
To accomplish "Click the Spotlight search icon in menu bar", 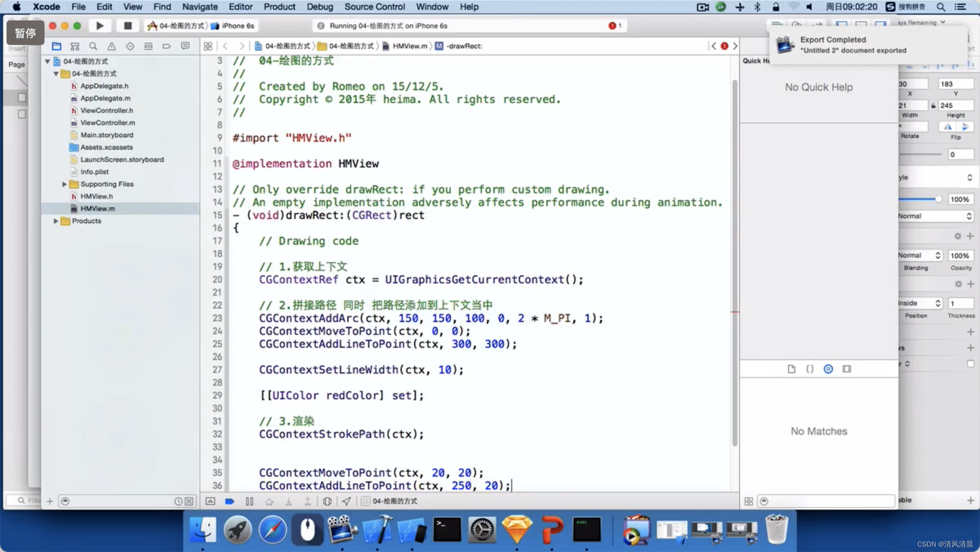I will (x=941, y=7).
